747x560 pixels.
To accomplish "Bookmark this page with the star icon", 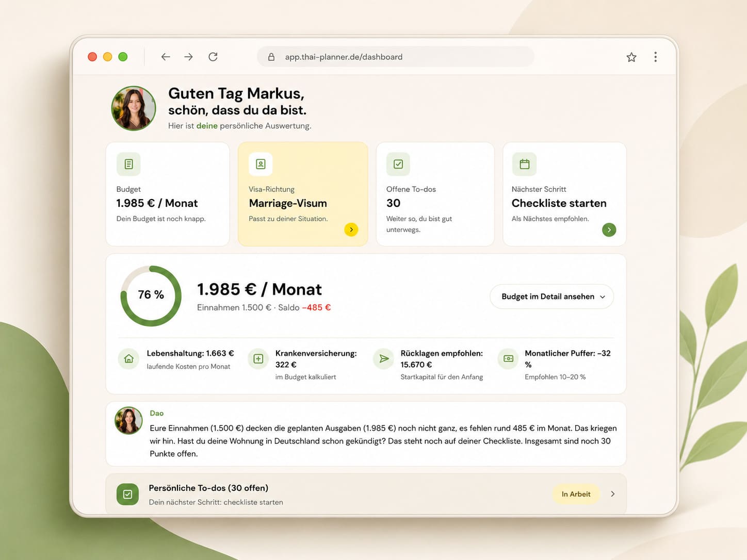I will point(631,57).
